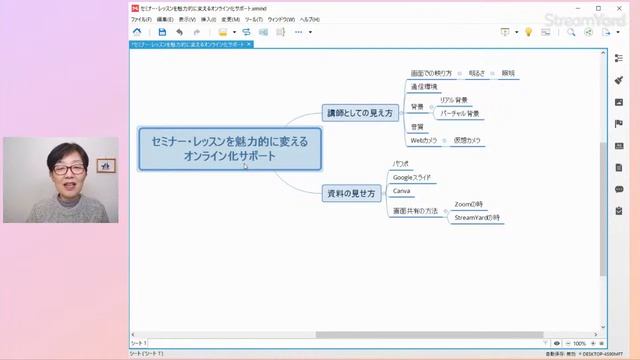Open the ツール(T) menu

(x=253, y=19)
